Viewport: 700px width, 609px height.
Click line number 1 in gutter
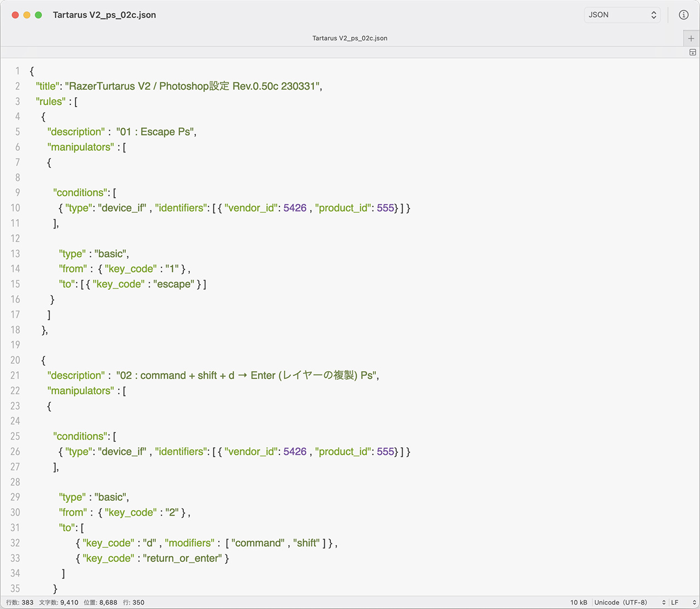tap(17, 71)
